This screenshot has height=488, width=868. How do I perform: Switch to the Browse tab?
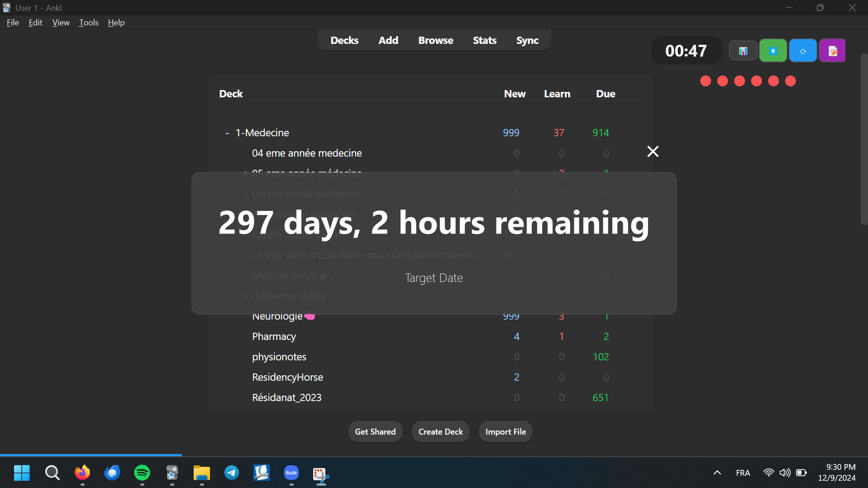435,40
